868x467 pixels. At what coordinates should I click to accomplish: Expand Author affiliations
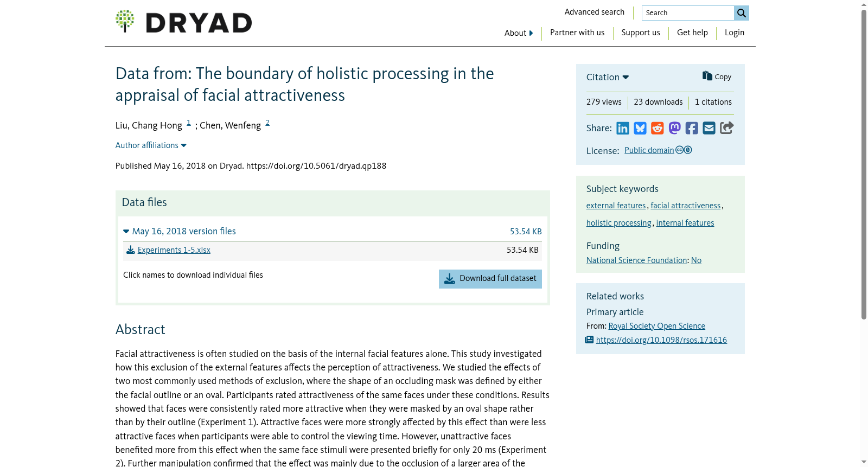pyautogui.click(x=151, y=145)
